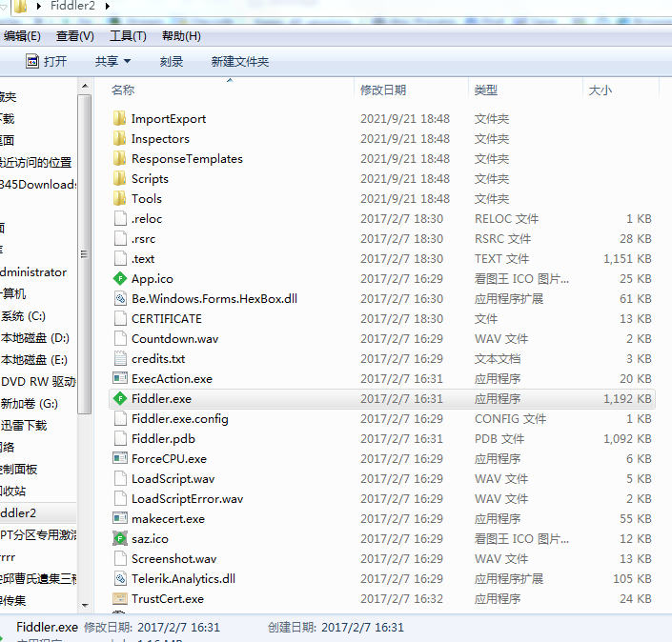
Task: Click the 刻录 toolbar button
Action: [172, 61]
